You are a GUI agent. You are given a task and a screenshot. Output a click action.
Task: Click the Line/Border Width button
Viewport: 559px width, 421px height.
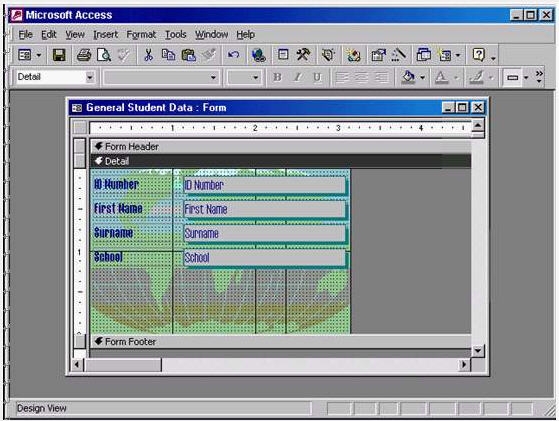512,77
